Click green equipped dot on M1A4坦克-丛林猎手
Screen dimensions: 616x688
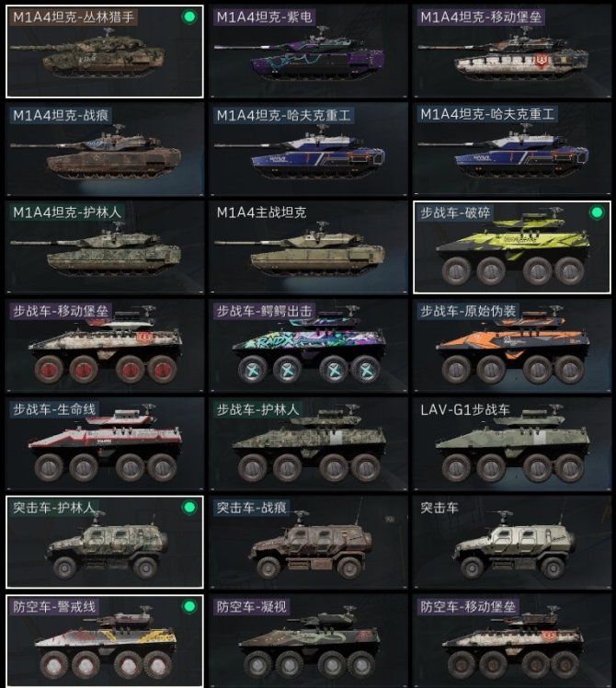click(189, 17)
